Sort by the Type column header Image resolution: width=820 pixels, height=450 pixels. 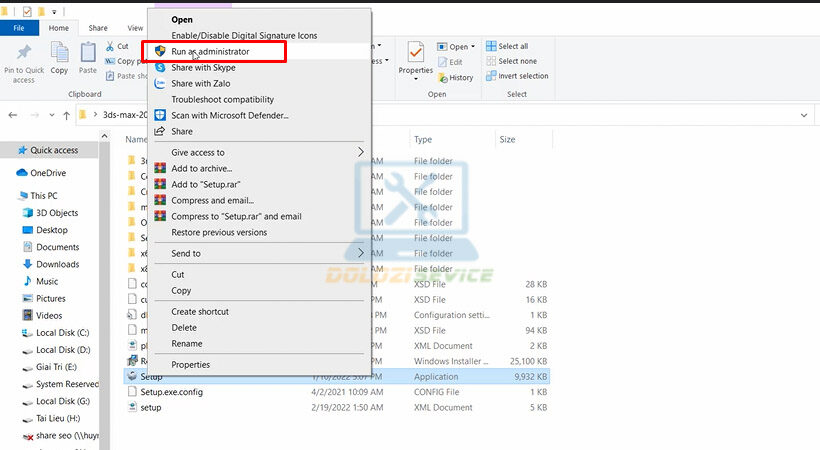point(423,140)
